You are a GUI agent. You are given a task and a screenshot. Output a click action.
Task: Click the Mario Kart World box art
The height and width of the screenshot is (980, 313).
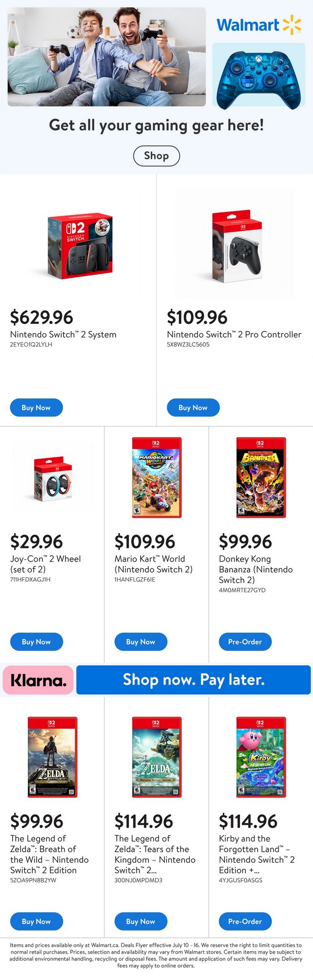point(157,477)
